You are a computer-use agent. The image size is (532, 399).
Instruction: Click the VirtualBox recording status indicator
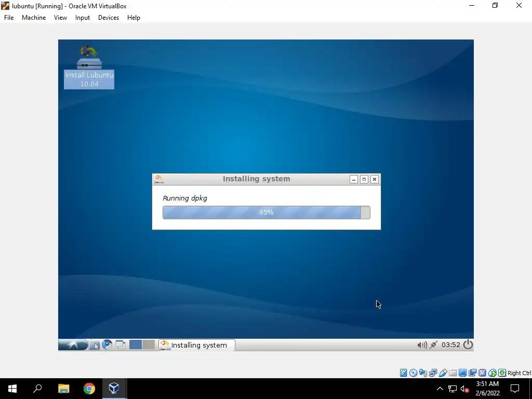pos(472,373)
